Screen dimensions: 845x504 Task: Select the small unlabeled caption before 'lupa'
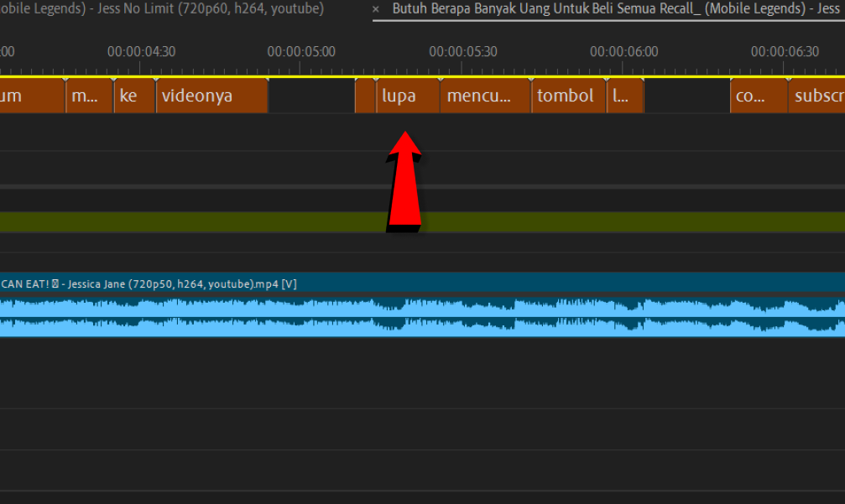click(x=365, y=96)
